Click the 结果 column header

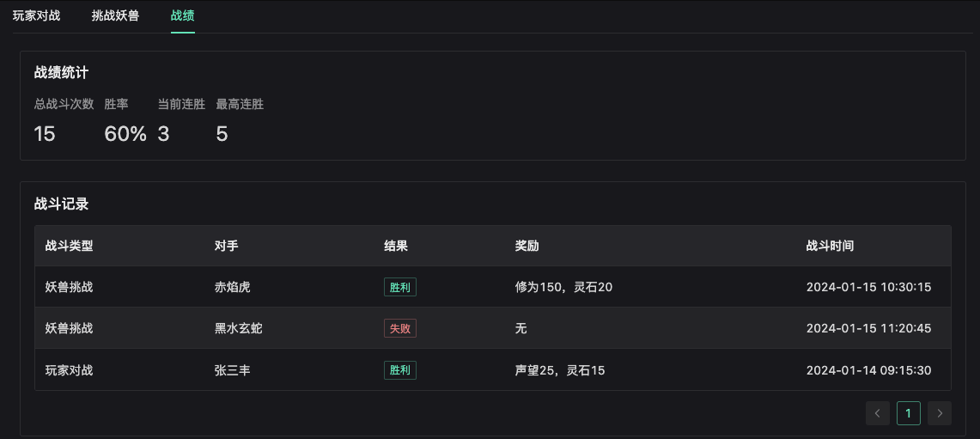(x=395, y=246)
